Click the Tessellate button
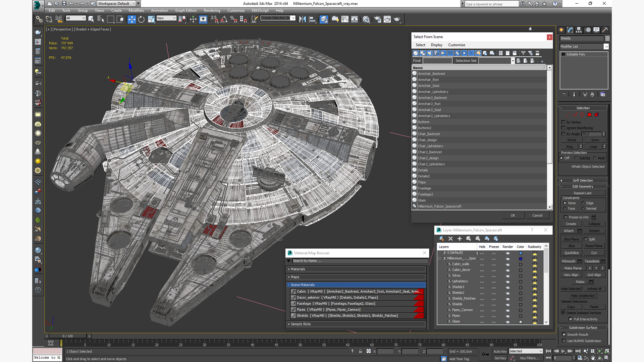This screenshot has width=644, height=362. click(x=592, y=261)
